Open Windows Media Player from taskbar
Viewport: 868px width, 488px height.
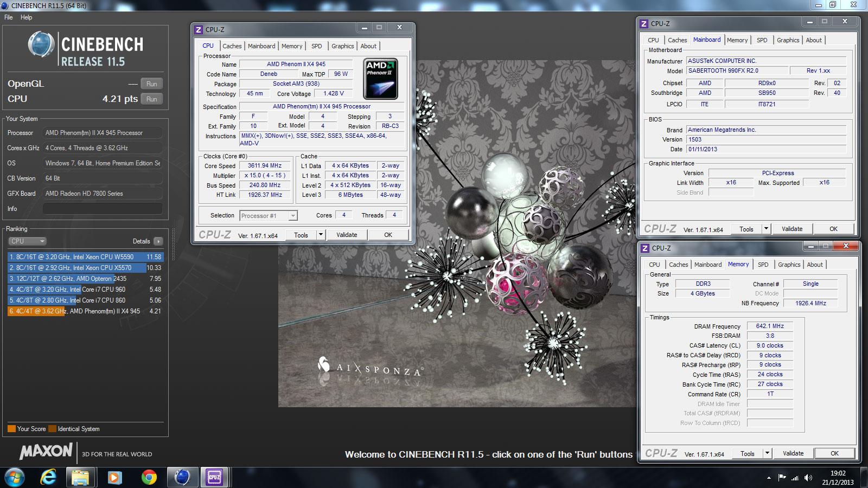click(114, 477)
